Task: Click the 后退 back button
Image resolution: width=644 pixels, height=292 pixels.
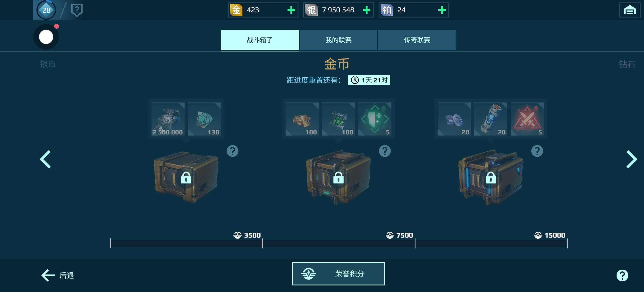Action: point(58,275)
